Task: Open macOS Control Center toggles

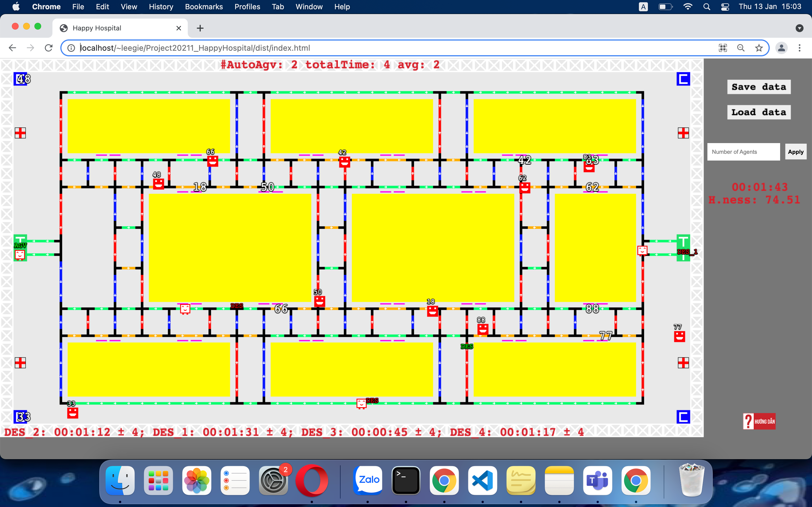Action: pos(725,7)
